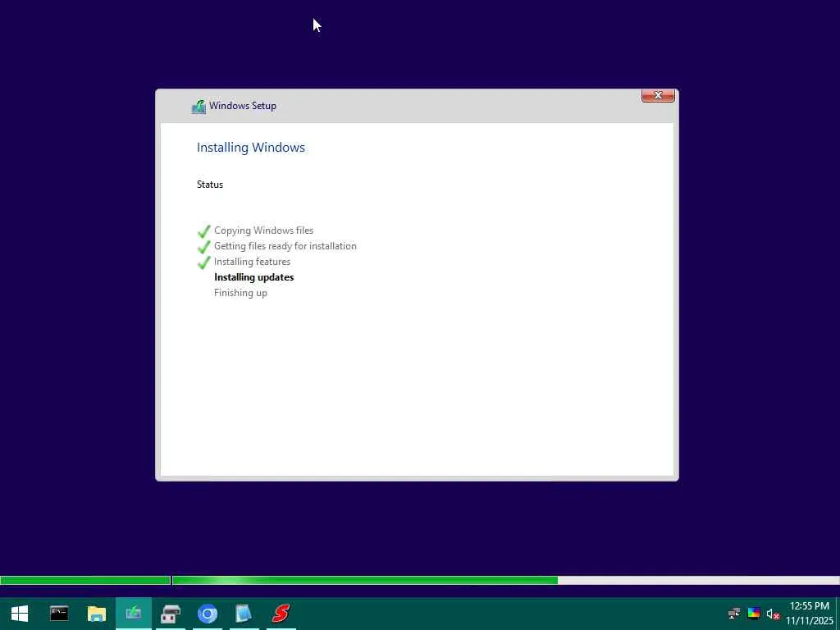
Task: Click the Getting files ready checkmark
Action: click(203, 246)
